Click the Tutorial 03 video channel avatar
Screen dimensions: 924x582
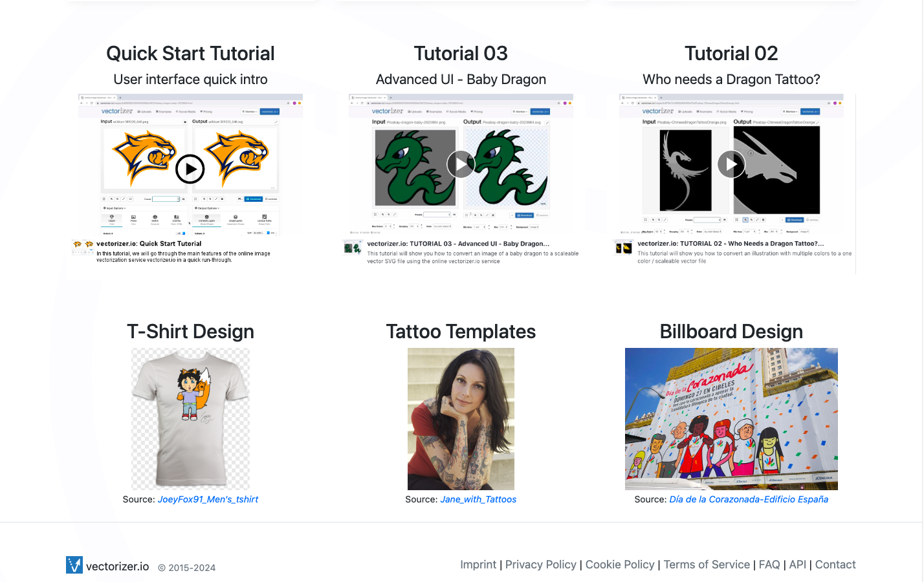click(x=353, y=247)
